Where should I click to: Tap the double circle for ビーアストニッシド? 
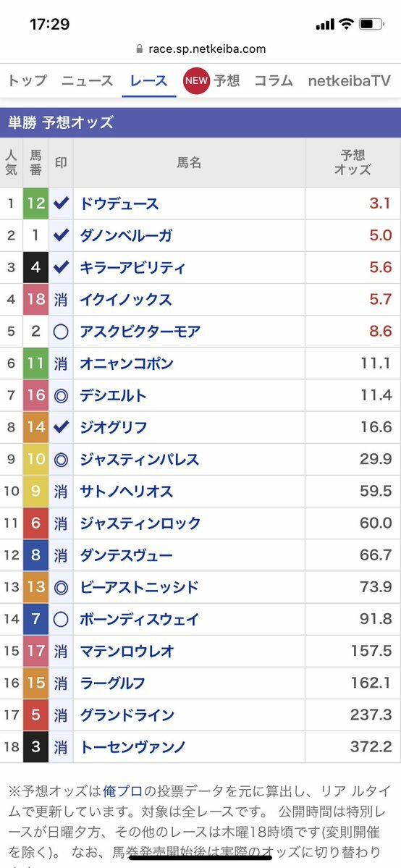point(61,587)
